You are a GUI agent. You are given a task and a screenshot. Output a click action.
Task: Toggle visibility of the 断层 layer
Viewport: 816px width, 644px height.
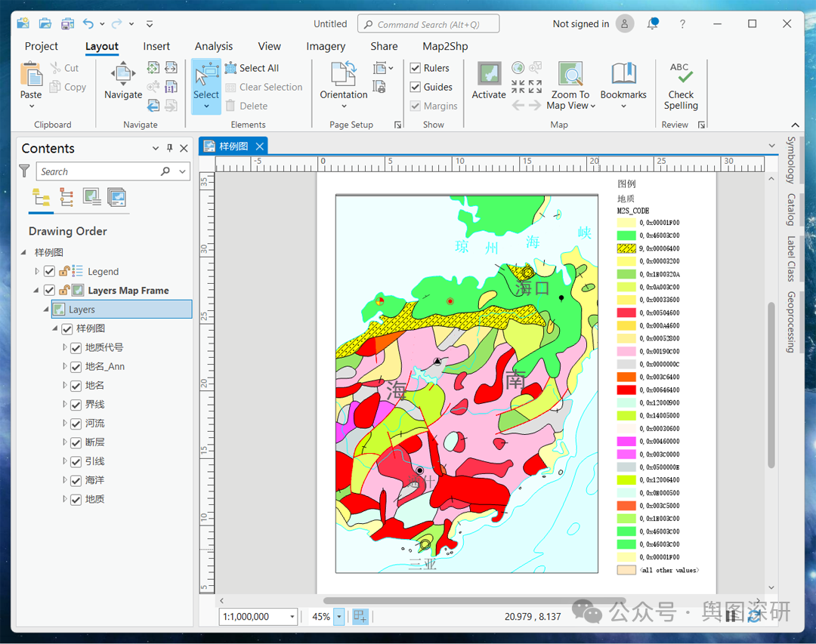[76, 442]
